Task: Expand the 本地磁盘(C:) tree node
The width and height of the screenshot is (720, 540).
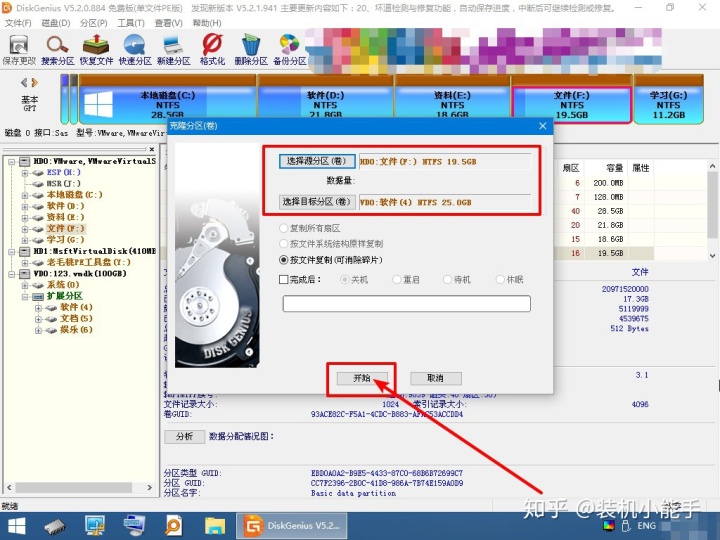Action: [x=25, y=195]
